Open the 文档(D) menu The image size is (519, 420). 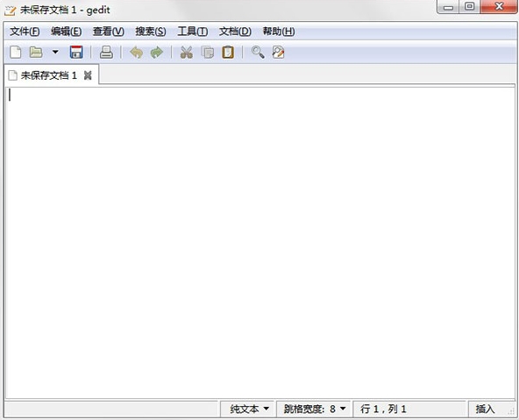[x=235, y=32]
